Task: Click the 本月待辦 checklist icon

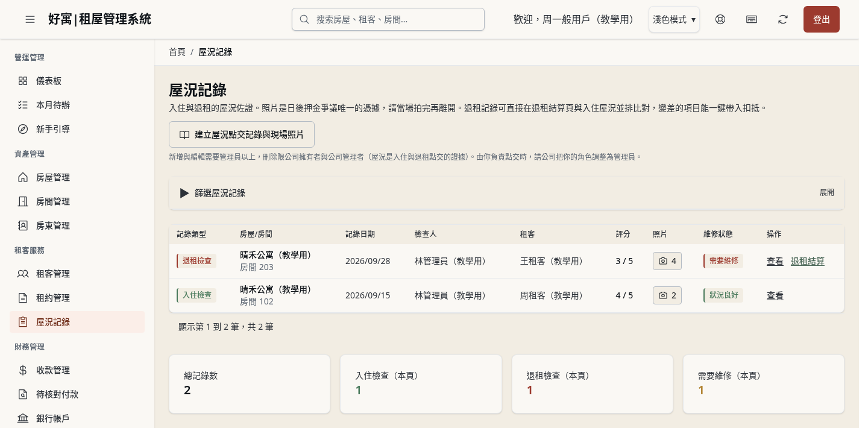Action: tap(23, 105)
